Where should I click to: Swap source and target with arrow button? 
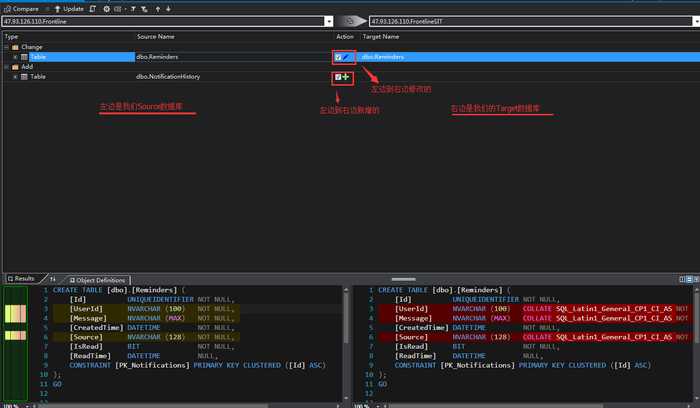(351, 21)
